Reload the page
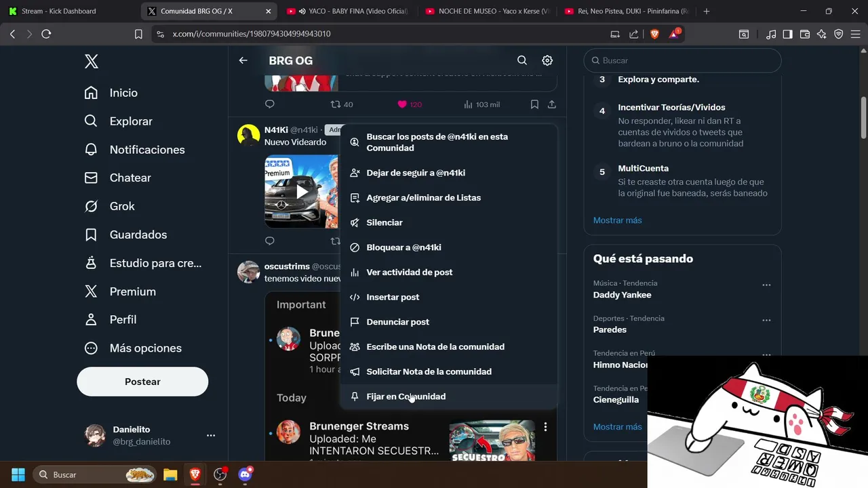Screen dimensions: 868x488 (x=46, y=34)
